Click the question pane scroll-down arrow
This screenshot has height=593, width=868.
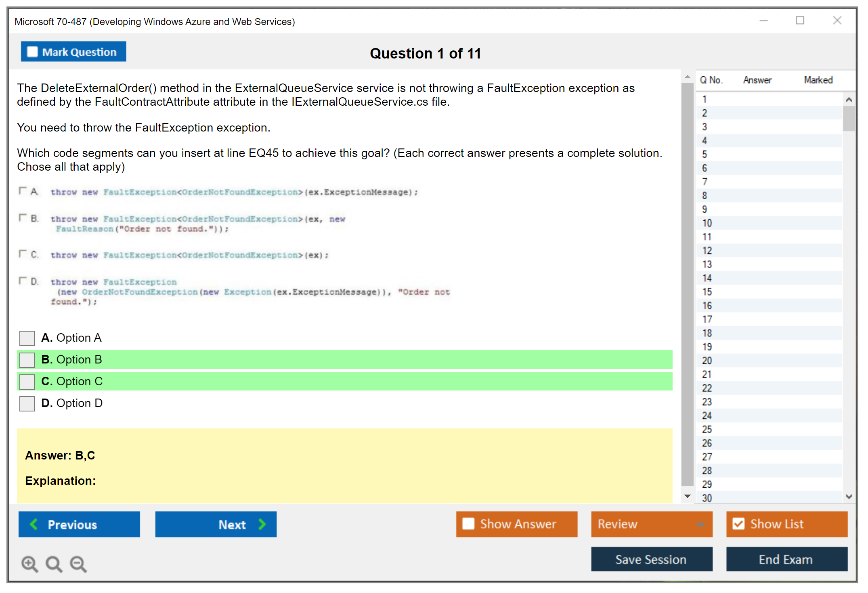(687, 496)
